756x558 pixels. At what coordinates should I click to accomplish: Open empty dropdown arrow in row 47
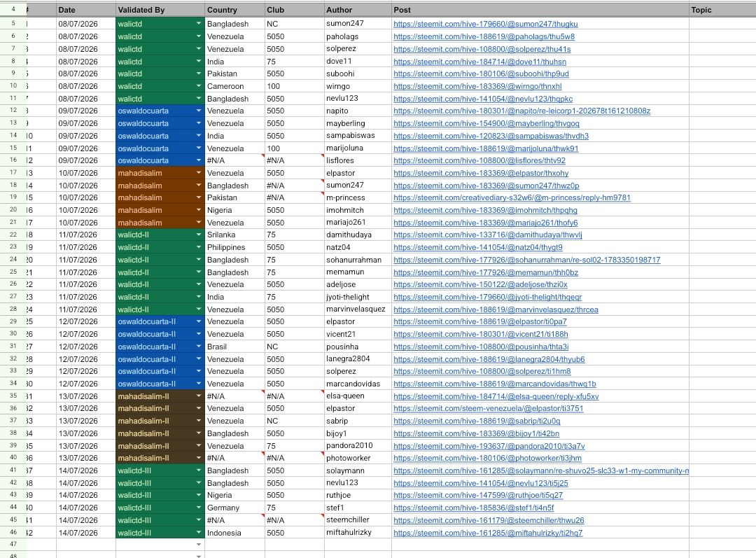199,545
